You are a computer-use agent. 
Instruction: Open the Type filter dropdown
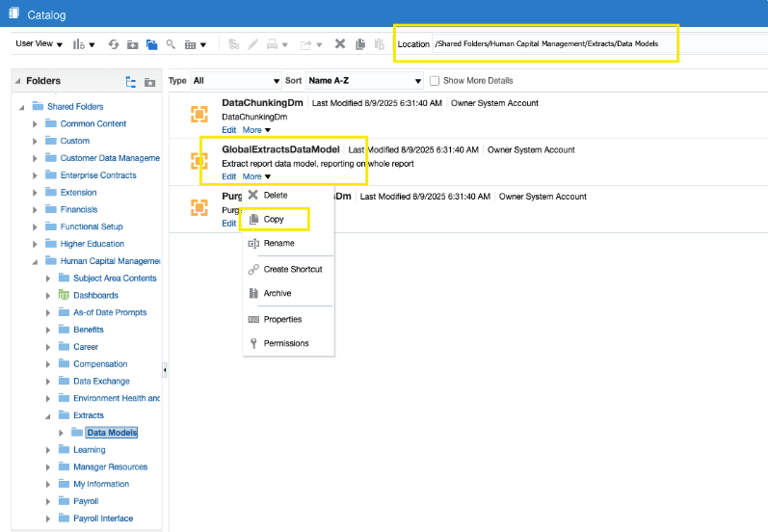(235, 81)
